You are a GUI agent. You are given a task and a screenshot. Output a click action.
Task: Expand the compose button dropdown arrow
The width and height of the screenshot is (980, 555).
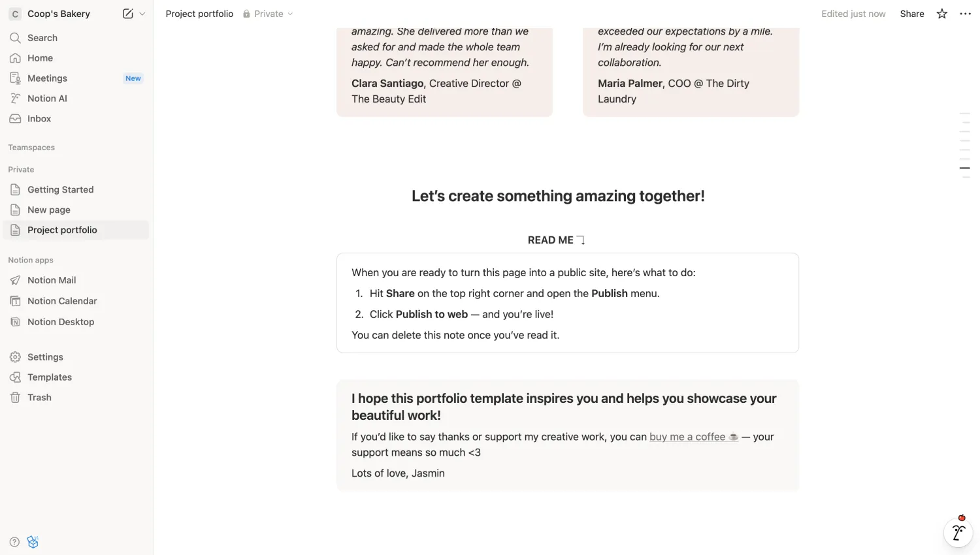(142, 13)
